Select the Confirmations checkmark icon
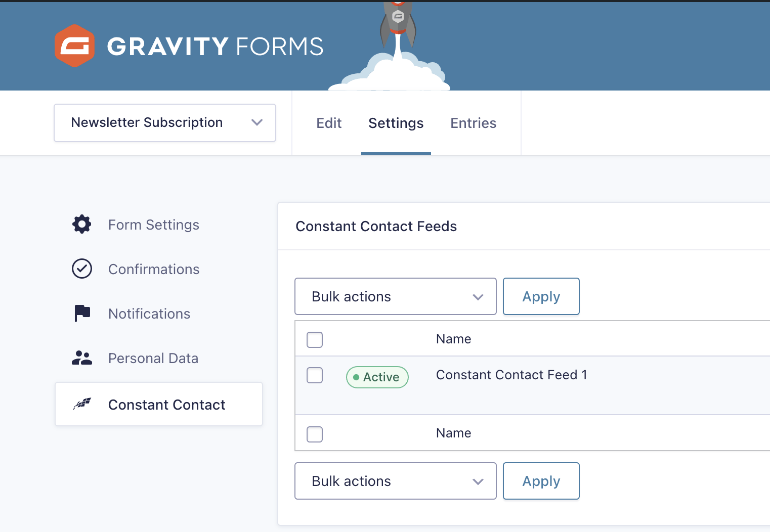The height and width of the screenshot is (532, 770). [x=81, y=269]
